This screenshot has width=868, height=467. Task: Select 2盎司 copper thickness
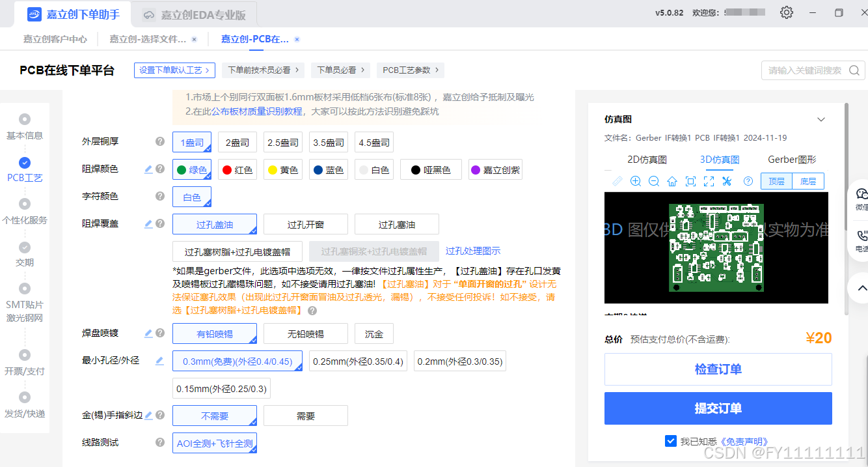click(237, 143)
